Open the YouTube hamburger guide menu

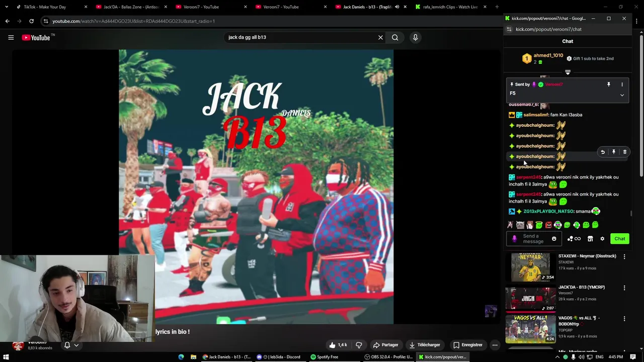click(11, 37)
